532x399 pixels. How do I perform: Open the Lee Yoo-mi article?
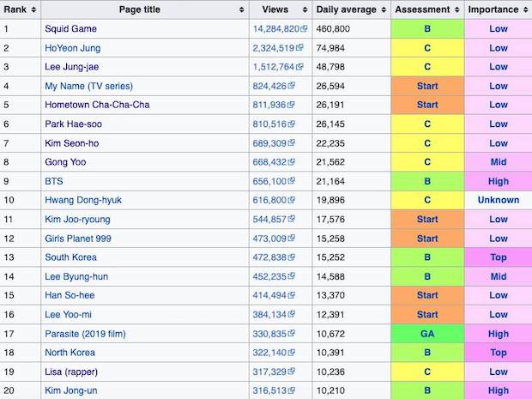(68, 315)
